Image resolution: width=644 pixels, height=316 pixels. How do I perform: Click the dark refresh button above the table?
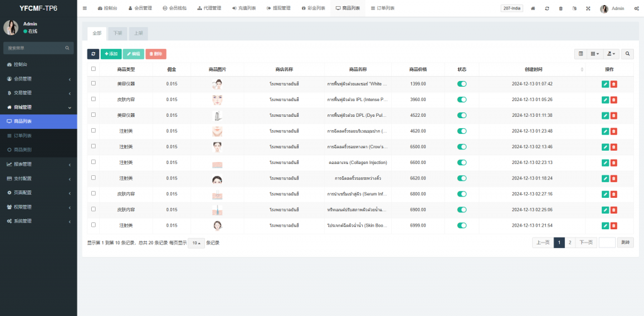(93, 54)
